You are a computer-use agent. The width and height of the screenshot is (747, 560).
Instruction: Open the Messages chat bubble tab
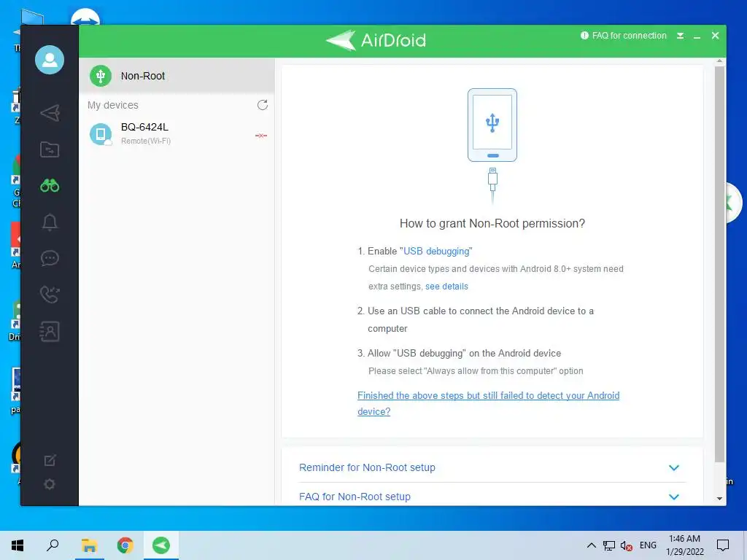50,258
